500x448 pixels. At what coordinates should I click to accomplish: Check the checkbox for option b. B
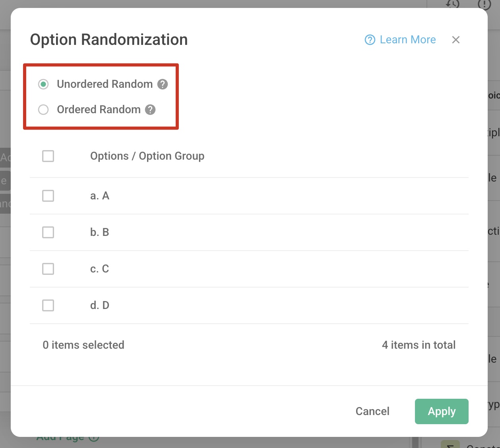pos(48,232)
